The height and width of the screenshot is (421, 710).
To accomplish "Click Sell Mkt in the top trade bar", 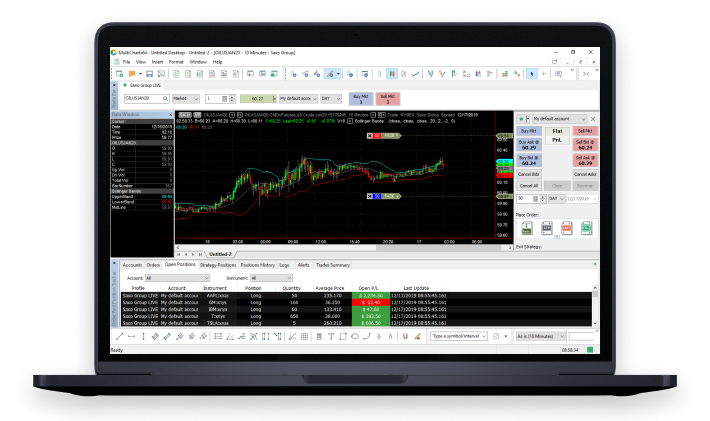I will click(x=388, y=99).
